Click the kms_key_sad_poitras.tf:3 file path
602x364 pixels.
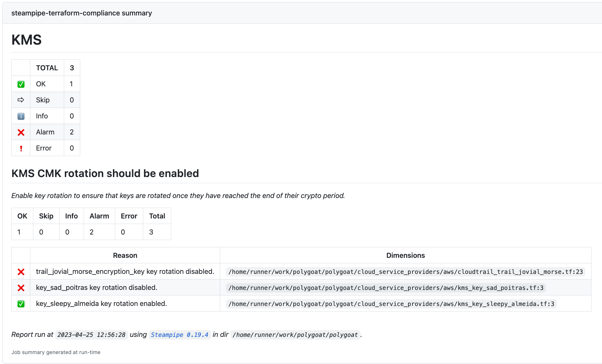click(x=386, y=288)
